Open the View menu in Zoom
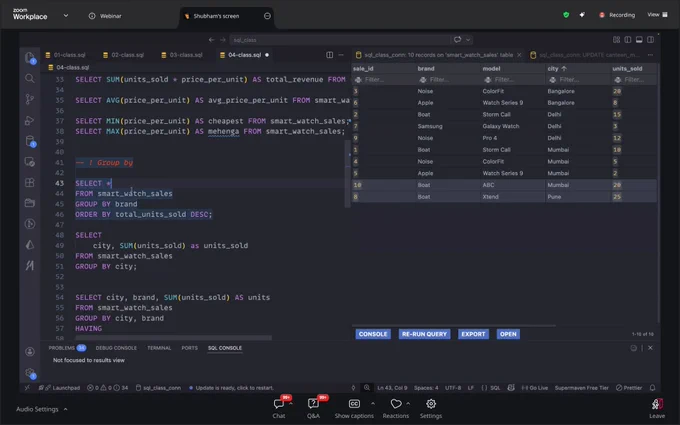The width and height of the screenshot is (680, 425). (657, 15)
